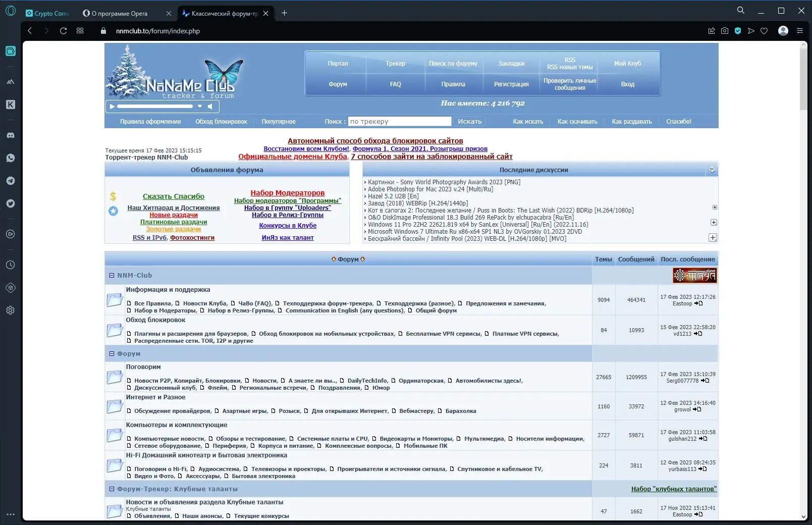Open the Crypto Wallet sidebar icon
812x525 pixels.
tap(11, 51)
